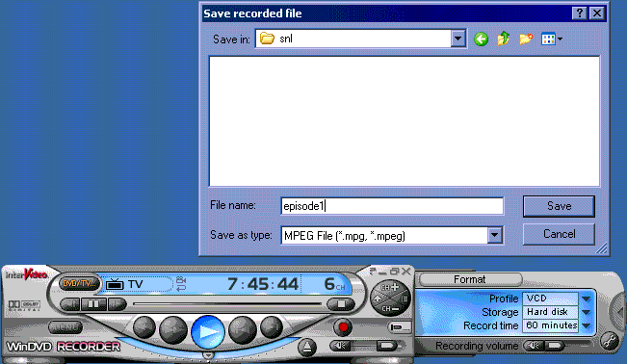Stop playback with the square Stop button
Screen dimensions: 627x364
pos(341,304)
